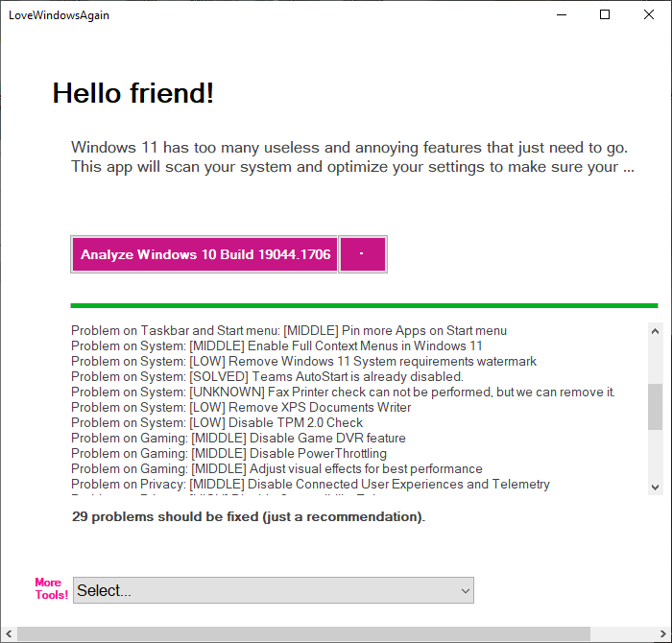
Task: Click the horizontal scrollbar right arrow
Action: [663, 633]
